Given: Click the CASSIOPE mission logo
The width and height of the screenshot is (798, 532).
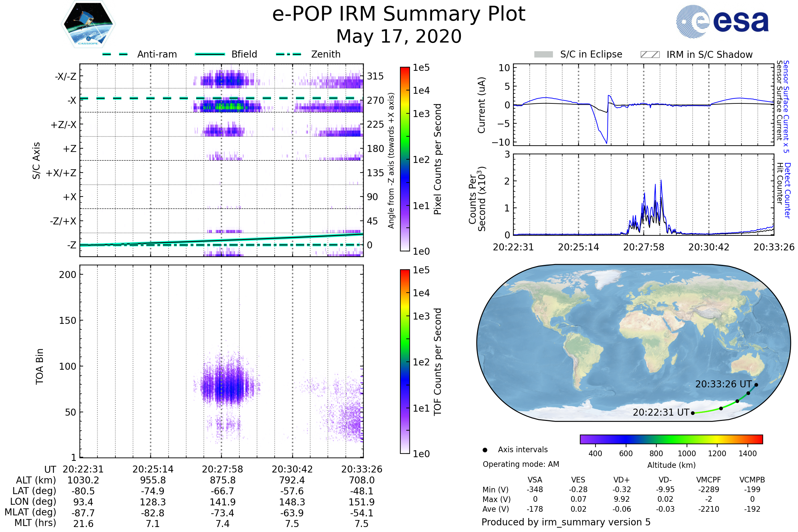Looking at the screenshot, I should [88, 24].
